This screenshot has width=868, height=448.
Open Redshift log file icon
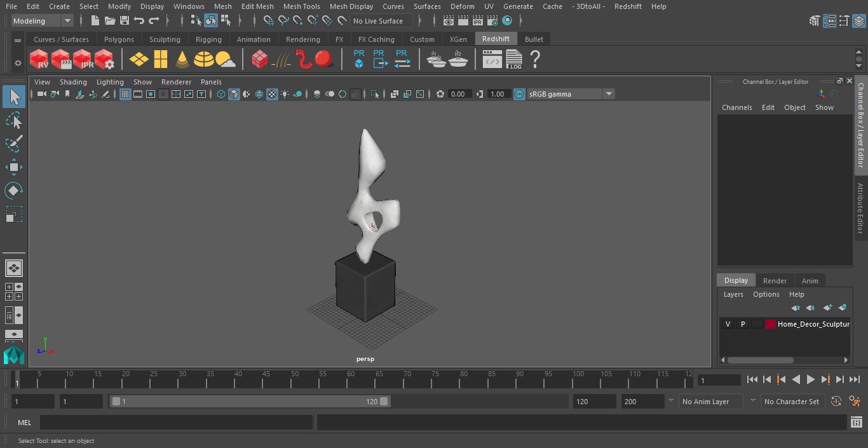coord(514,60)
